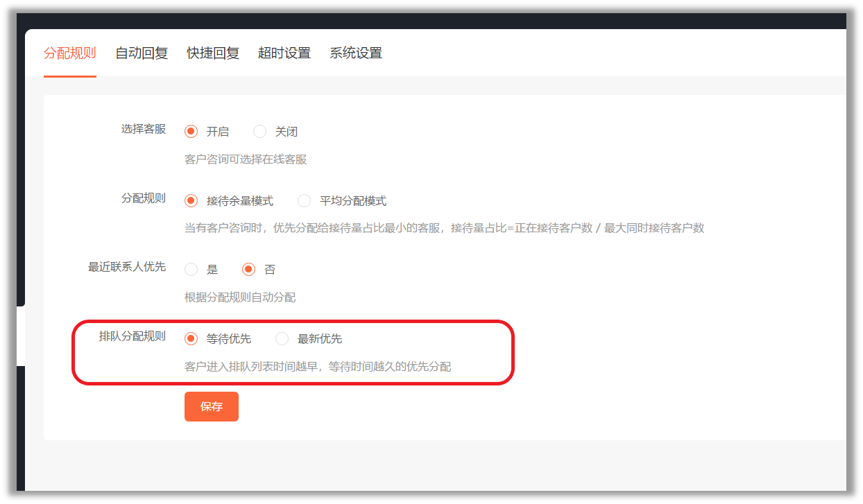Click the 选择客服 field label
Image resolution: width=863 pixels, height=504 pixels.
click(144, 129)
